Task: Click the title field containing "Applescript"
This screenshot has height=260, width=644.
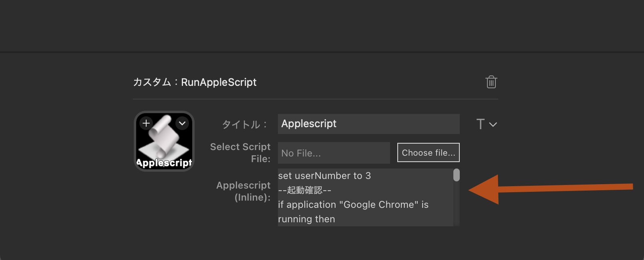Action: (x=368, y=124)
